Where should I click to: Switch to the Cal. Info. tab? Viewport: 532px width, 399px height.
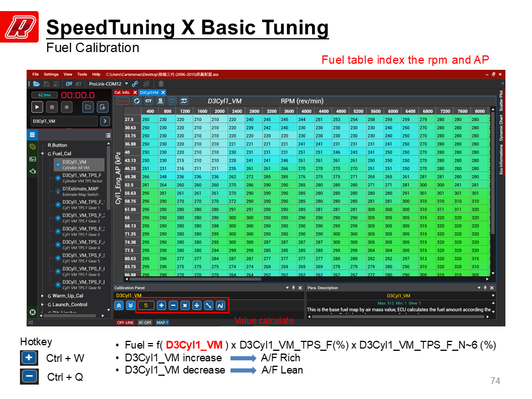coord(122,93)
